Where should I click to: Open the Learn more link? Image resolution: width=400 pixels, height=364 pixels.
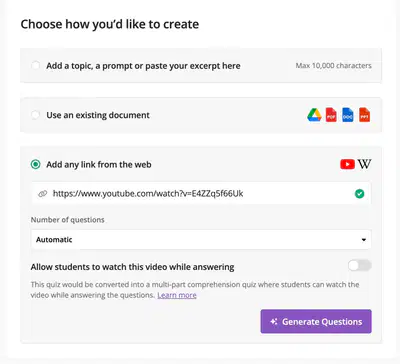(177, 295)
